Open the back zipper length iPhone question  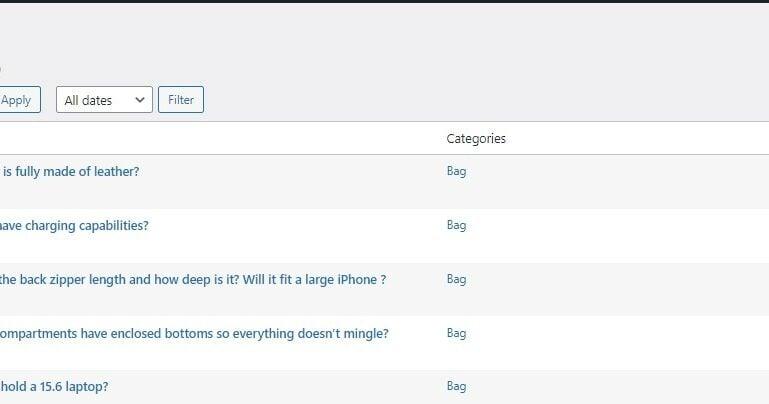point(193,279)
